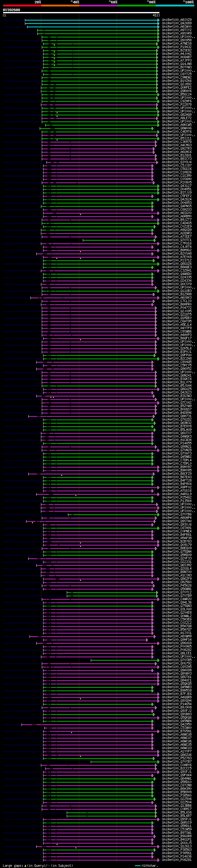The image size is (197, 868).
Task: Click the UniRef100_Q0RFE2 label
Action: pos(177,88)
